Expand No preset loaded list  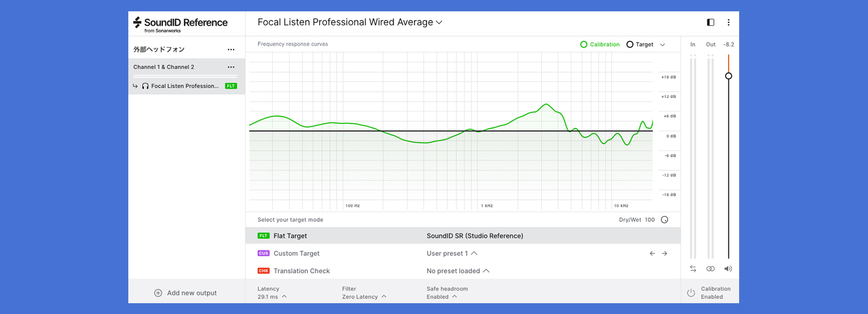point(458,271)
